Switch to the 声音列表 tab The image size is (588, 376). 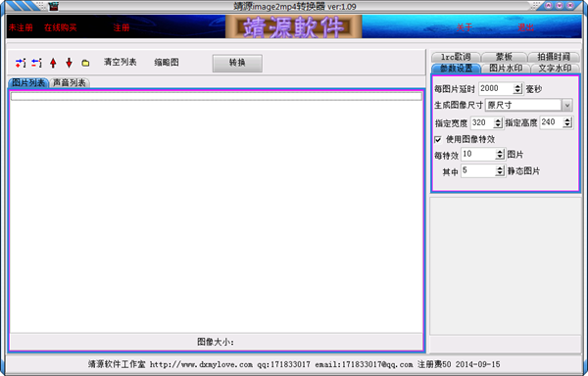70,83
